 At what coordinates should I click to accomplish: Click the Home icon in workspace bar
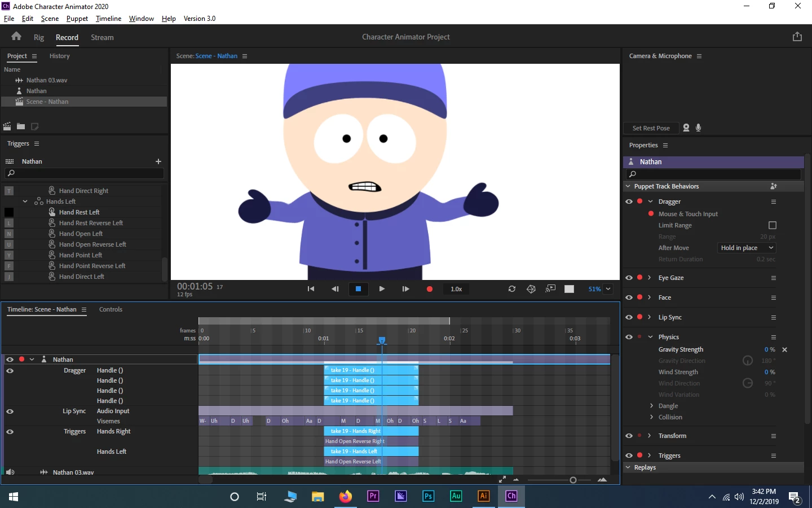pyautogui.click(x=16, y=37)
